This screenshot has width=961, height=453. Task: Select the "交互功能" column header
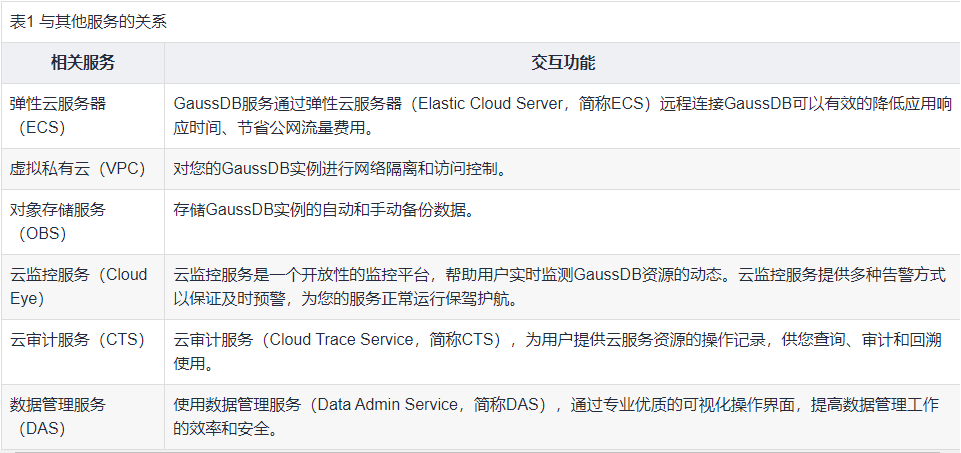[563, 63]
